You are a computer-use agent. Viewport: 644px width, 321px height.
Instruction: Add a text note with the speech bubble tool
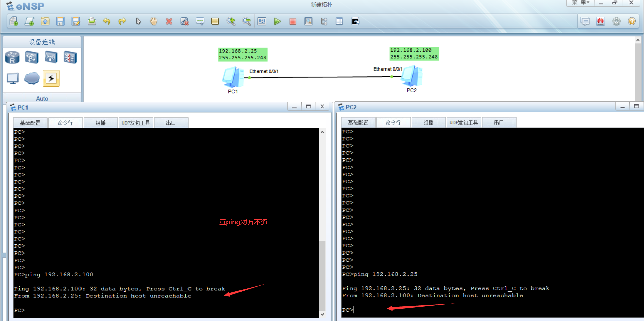(200, 21)
